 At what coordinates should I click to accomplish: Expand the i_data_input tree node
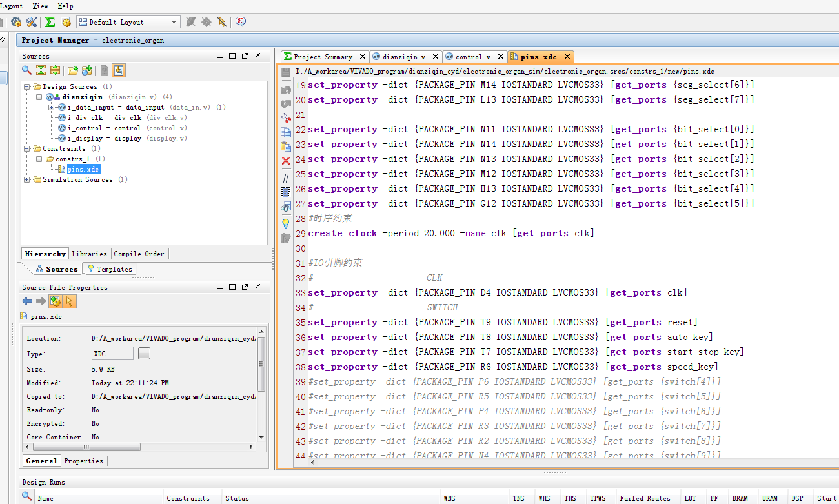(x=52, y=108)
